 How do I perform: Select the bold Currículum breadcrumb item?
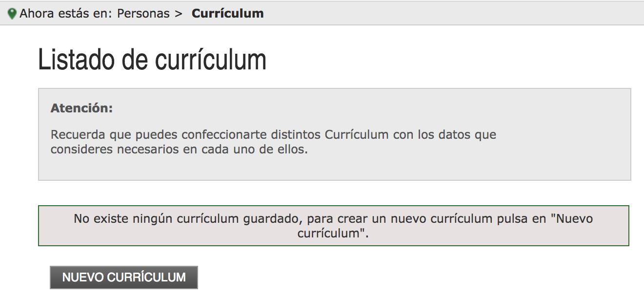(x=227, y=13)
